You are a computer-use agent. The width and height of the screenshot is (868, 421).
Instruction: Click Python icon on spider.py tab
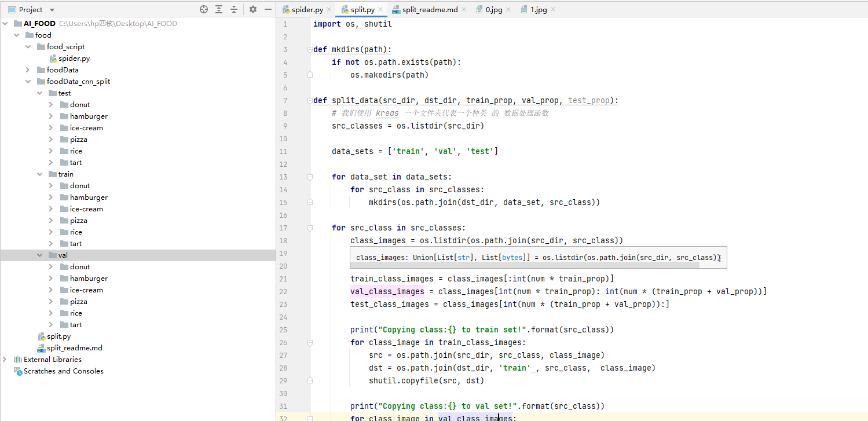click(x=286, y=10)
